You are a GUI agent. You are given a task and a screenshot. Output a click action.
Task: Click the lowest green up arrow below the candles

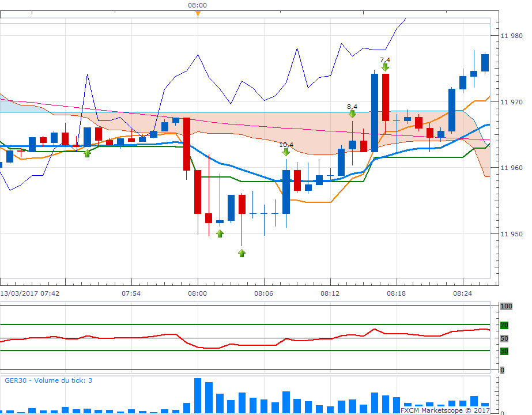[x=242, y=253]
